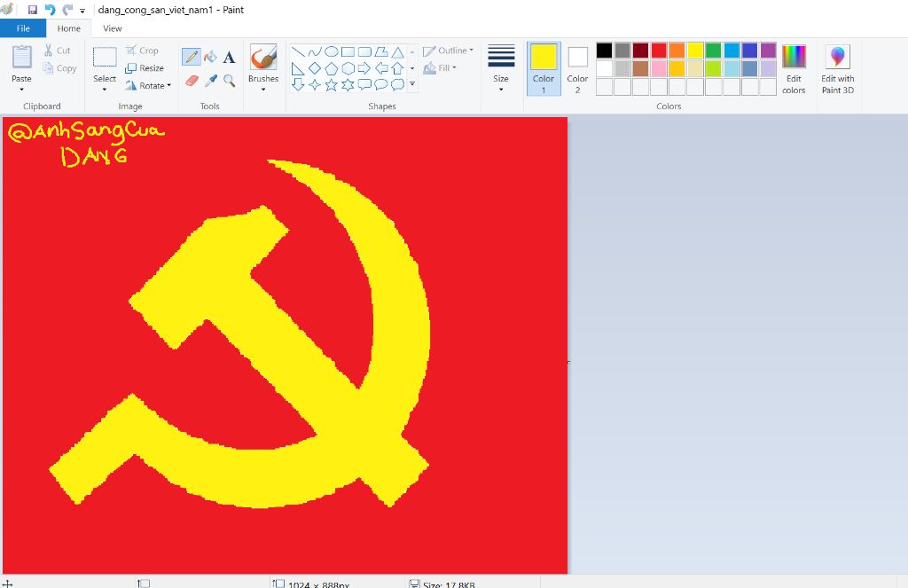Viewport: 908px width, 588px height.
Task: Choose the Curve shape
Action: [315, 52]
